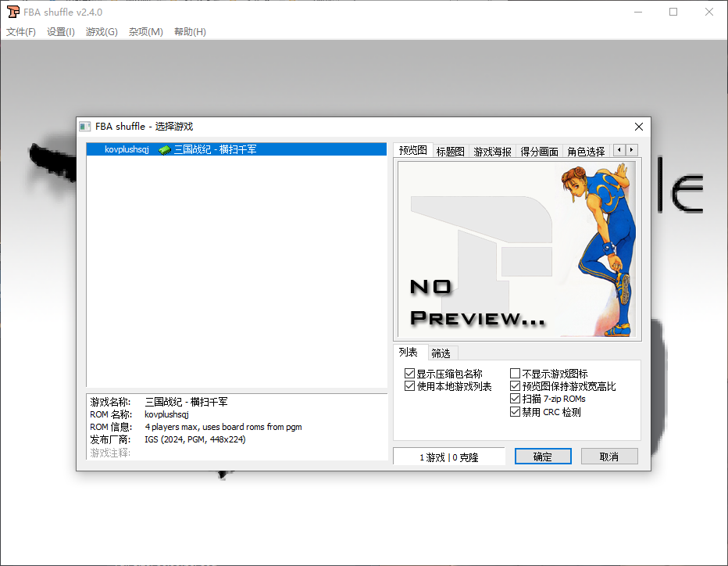Viewport: 728px width, 566px height.
Task: Toggle 预览图保持游戏宽高比 checkbox
Action: 514,385
